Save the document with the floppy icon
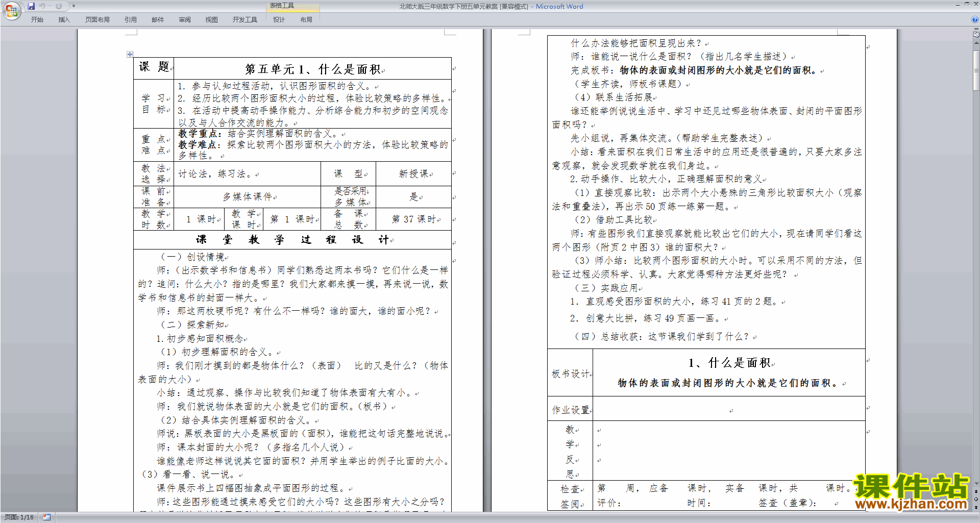Viewport: 980px width, 523px height. coord(31,6)
